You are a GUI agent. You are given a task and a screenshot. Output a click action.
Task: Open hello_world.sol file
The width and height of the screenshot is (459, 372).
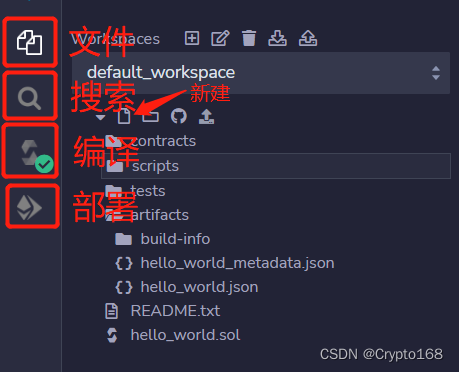click(x=173, y=335)
